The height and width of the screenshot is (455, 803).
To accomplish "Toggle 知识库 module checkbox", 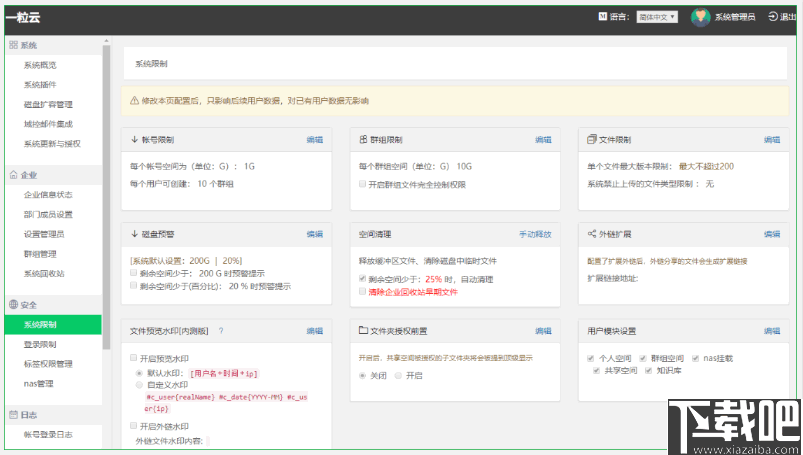I will coord(648,370).
